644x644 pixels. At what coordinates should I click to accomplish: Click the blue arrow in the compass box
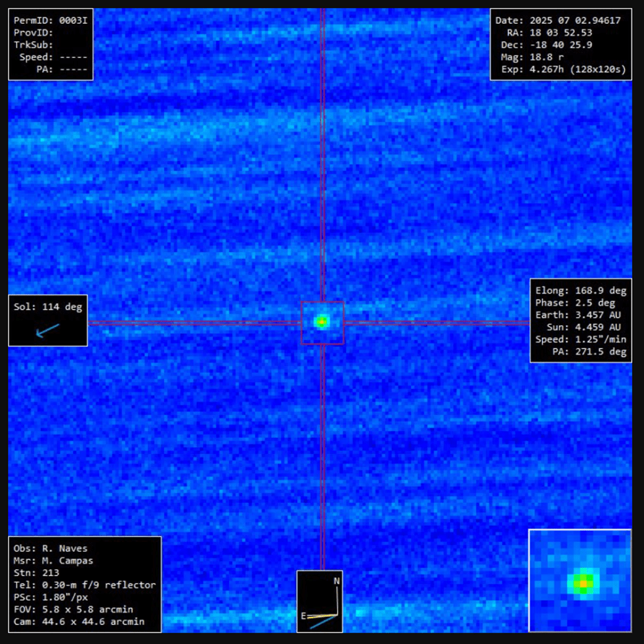coord(323,623)
